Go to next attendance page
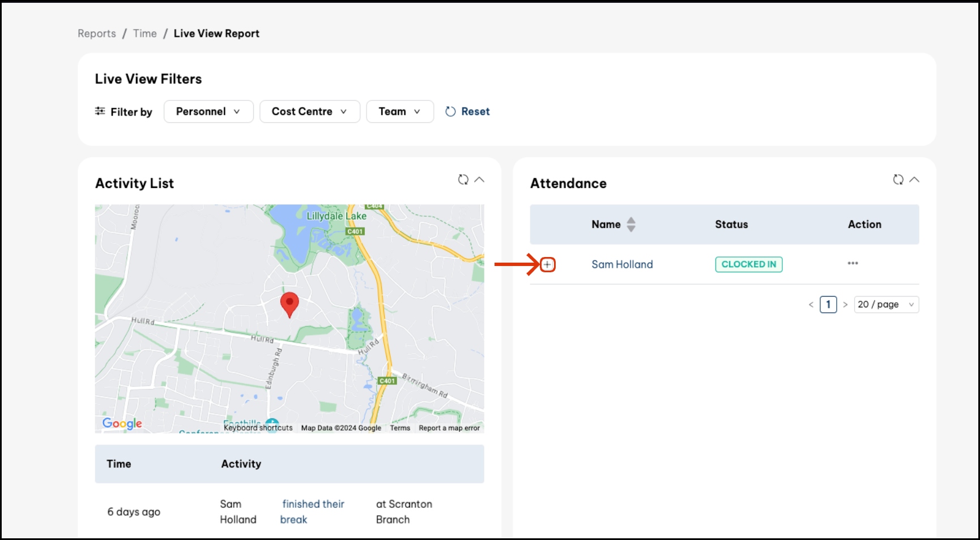Screen dimensions: 980x540 pos(845,305)
